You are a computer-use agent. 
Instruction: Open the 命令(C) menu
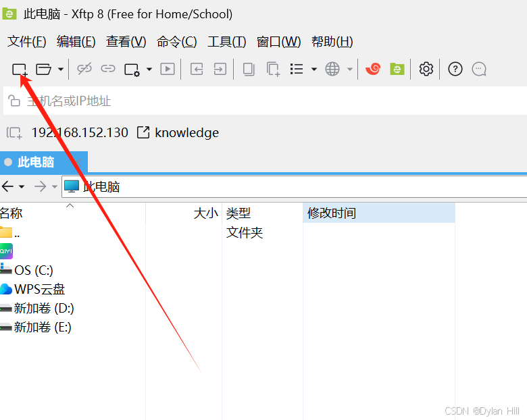tap(176, 42)
